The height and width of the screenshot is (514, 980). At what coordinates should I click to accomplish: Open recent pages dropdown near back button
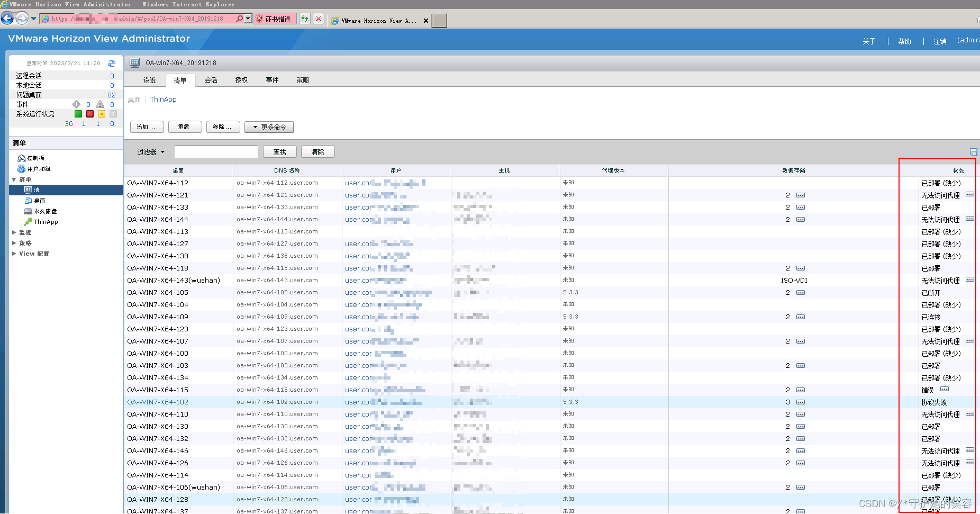[x=33, y=19]
